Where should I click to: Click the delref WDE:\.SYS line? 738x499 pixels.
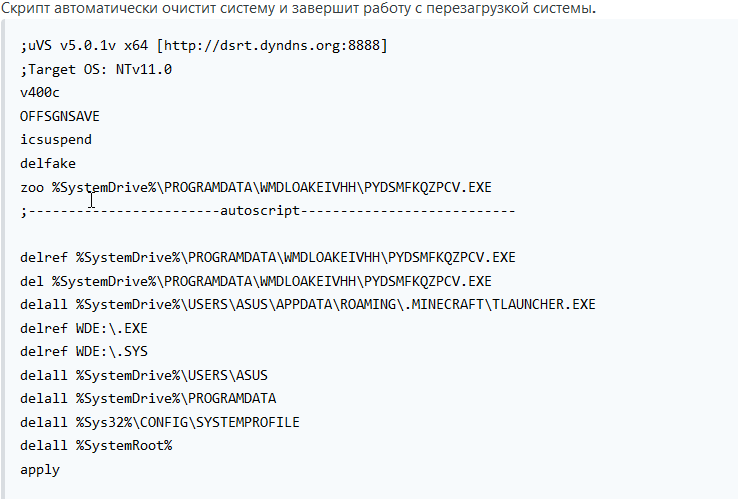(x=84, y=352)
